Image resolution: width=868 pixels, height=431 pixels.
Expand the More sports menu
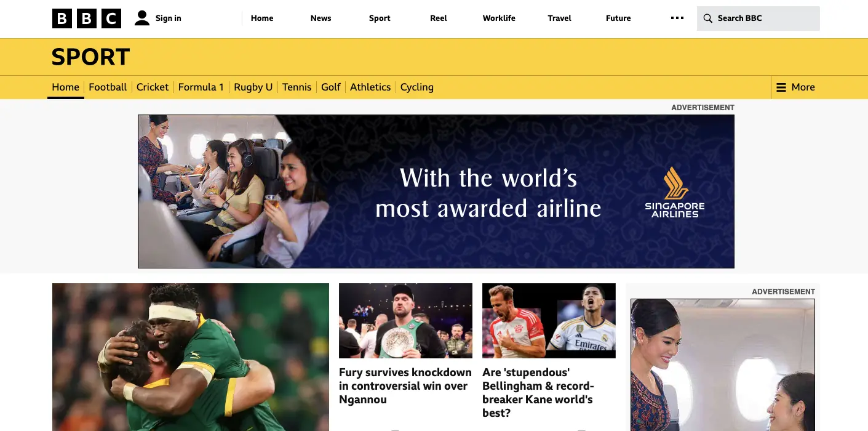pyautogui.click(x=795, y=87)
